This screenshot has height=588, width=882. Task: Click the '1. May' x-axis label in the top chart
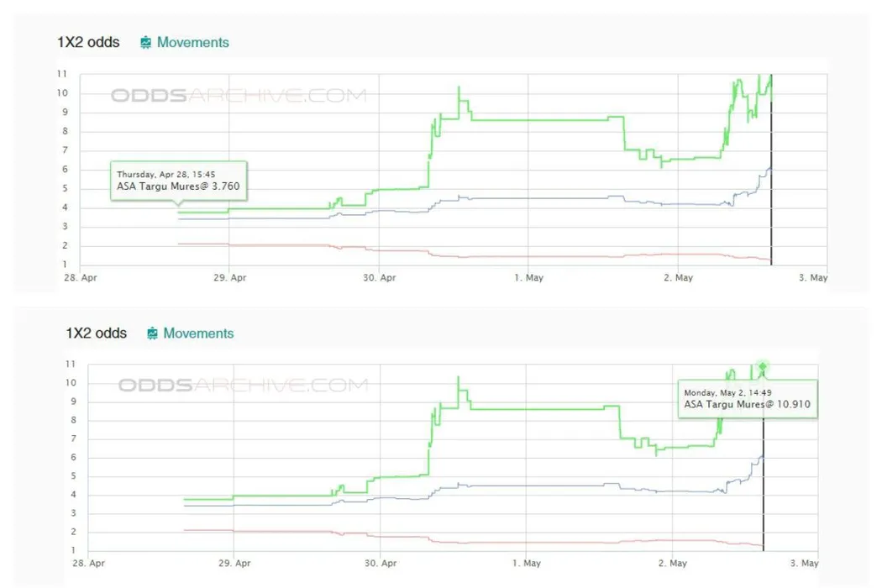point(528,278)
